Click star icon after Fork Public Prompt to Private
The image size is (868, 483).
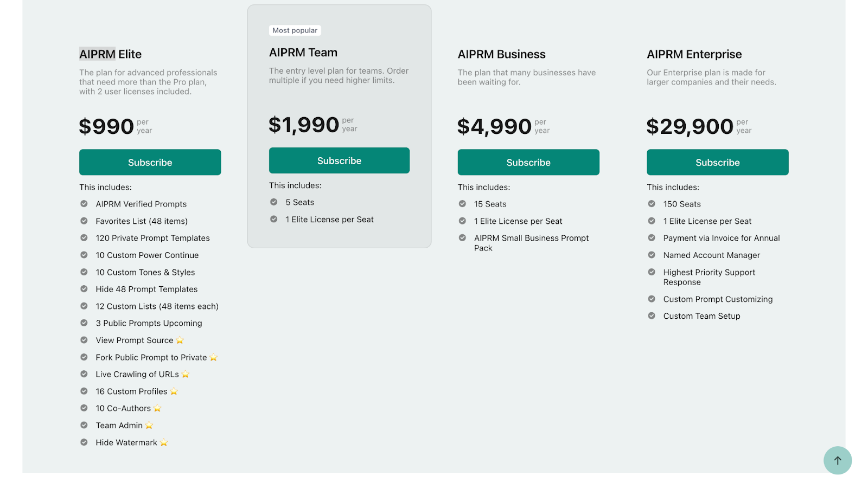[x=214, y=357]
